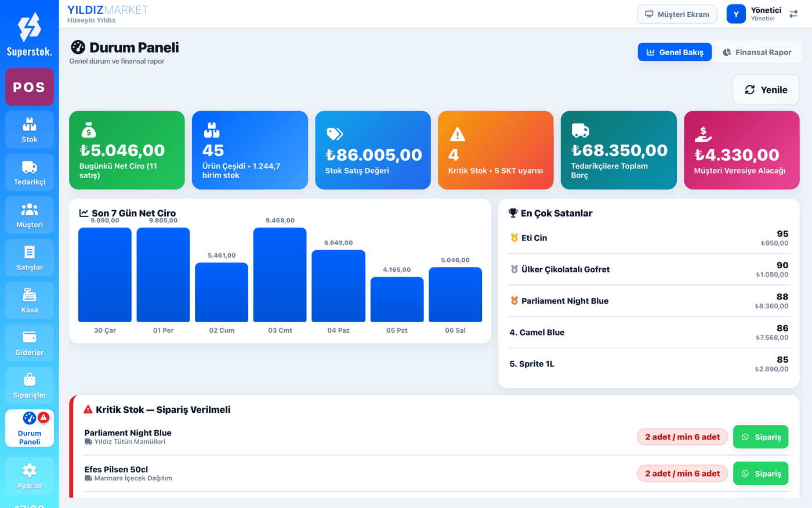Click the Superstok lightning logo
Screen dimensions: 812x508
click(x=30, y=27)
